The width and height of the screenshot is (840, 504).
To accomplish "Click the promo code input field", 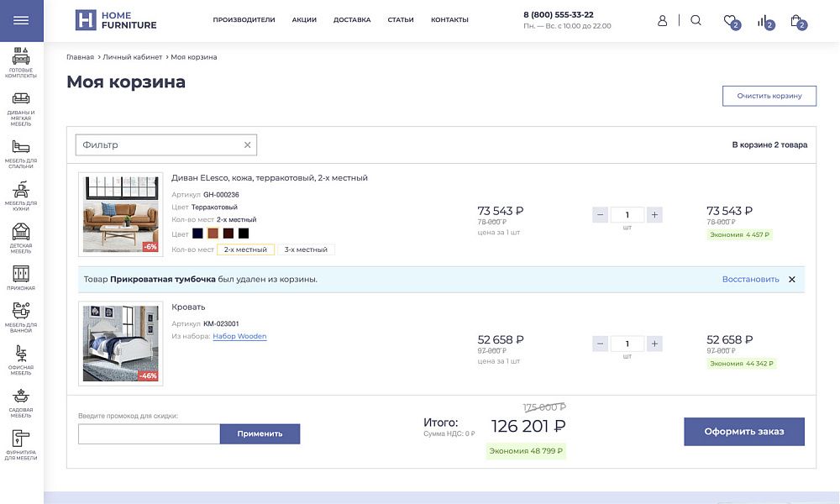I will tap(149, 434).
